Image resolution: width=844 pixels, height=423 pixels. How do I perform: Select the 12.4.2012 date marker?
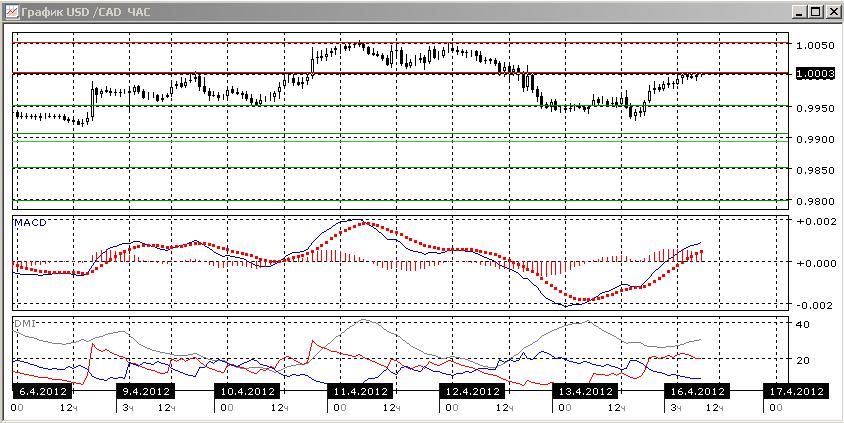(x=472, y=391)
